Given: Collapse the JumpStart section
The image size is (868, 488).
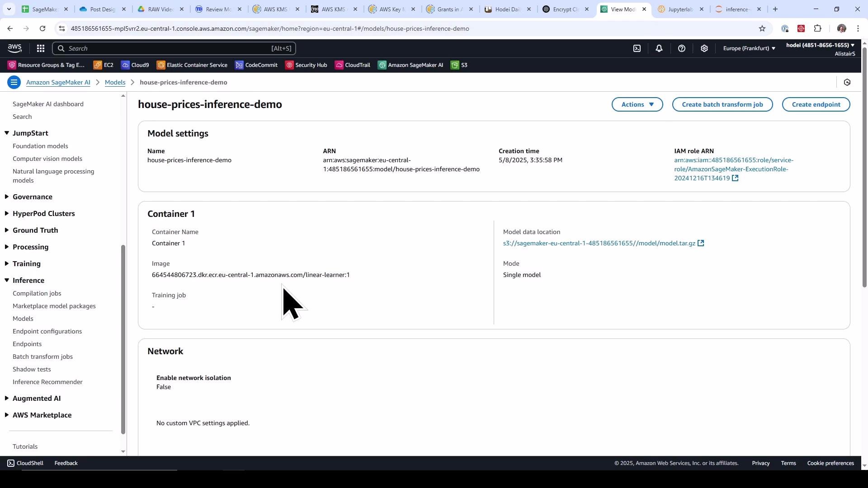Looking at the screenshot, I should coord(7,133).
